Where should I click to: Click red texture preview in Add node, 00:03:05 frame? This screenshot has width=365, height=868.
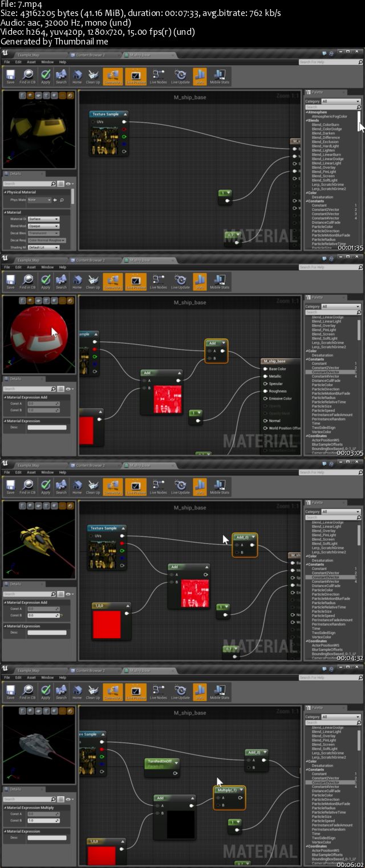(x=168, y=398)
